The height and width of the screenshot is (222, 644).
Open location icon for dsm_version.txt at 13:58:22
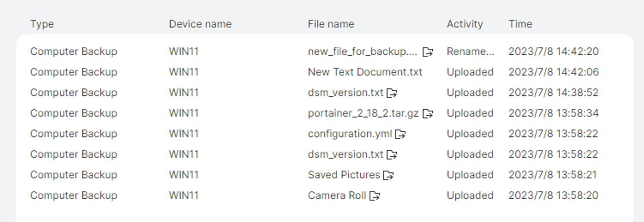point(391,155)
